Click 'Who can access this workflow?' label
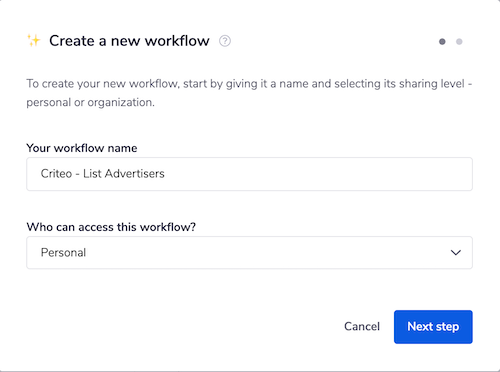The height and width of the screenshot is (372, 500). (111, 227)
